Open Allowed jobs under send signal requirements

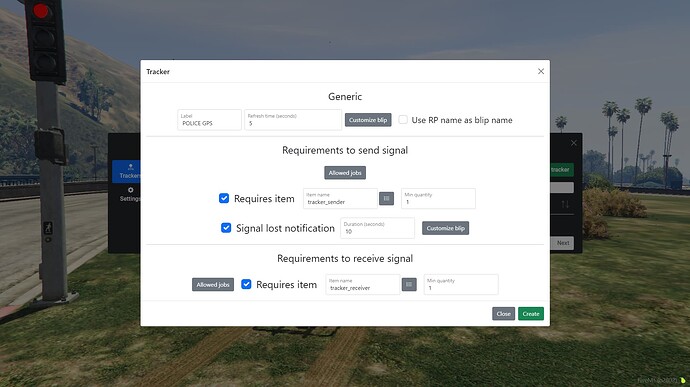coord(345,173)
